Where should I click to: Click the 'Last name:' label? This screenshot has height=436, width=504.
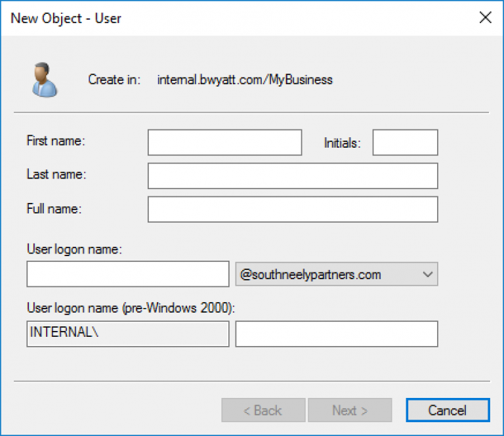(x=56, y=174)
